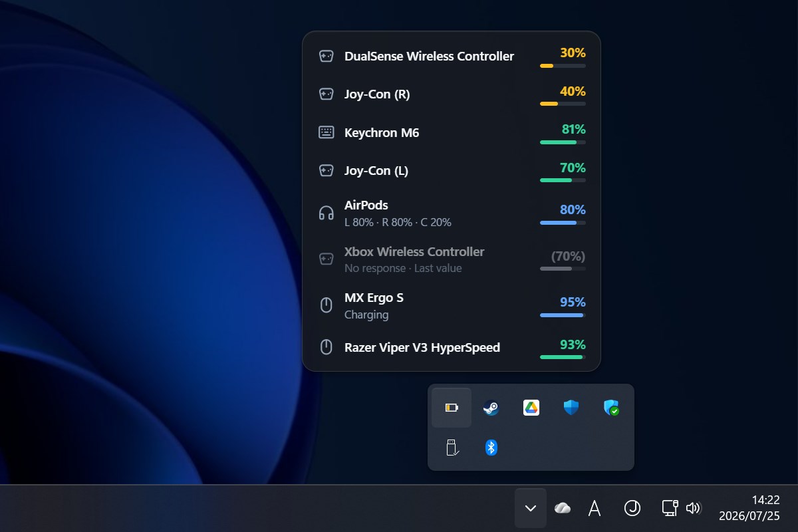Click the "L 80% · R 80% · C 20%" detail

398,222
